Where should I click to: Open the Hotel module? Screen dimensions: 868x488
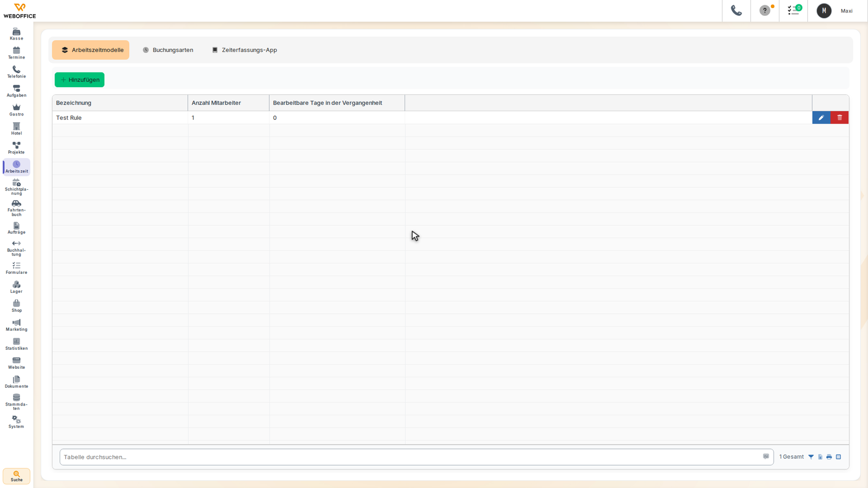[x=16, y=129]
